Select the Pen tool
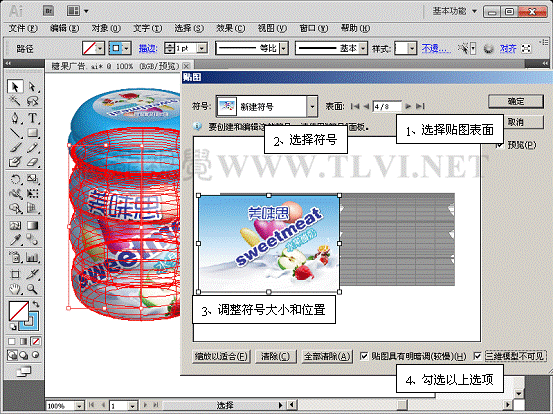The width and height of the screenshot is (553, 414). pos(15,118)
